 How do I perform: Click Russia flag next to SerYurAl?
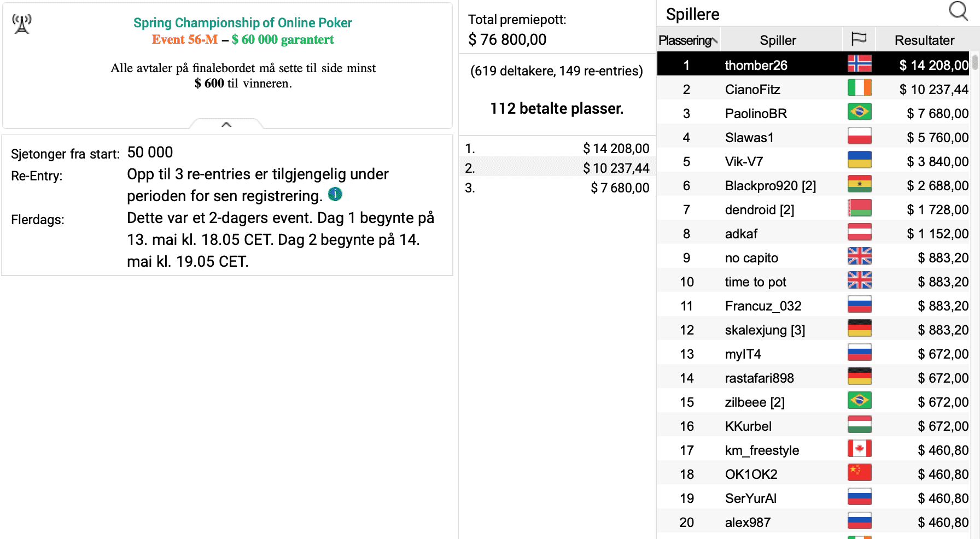859,497
